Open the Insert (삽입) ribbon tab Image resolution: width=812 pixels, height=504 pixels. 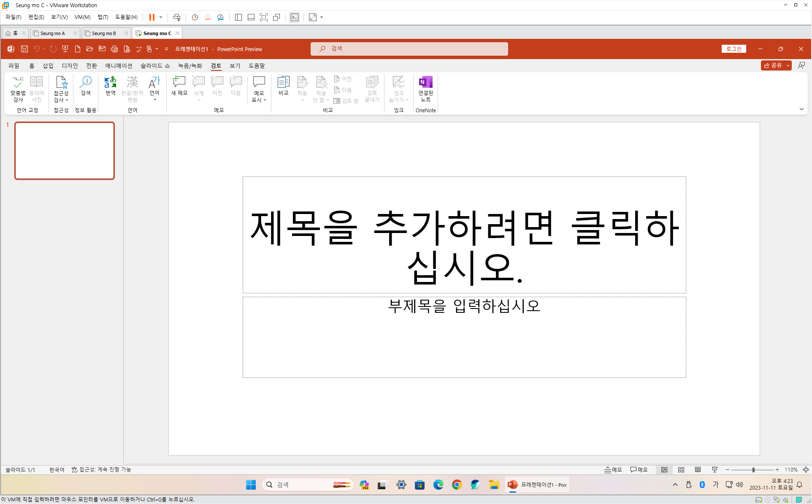pyautogui.click(x=48, y=65)
